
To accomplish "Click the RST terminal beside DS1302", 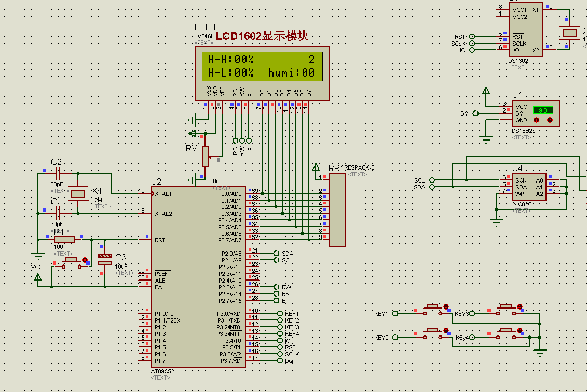I will 472,36.
